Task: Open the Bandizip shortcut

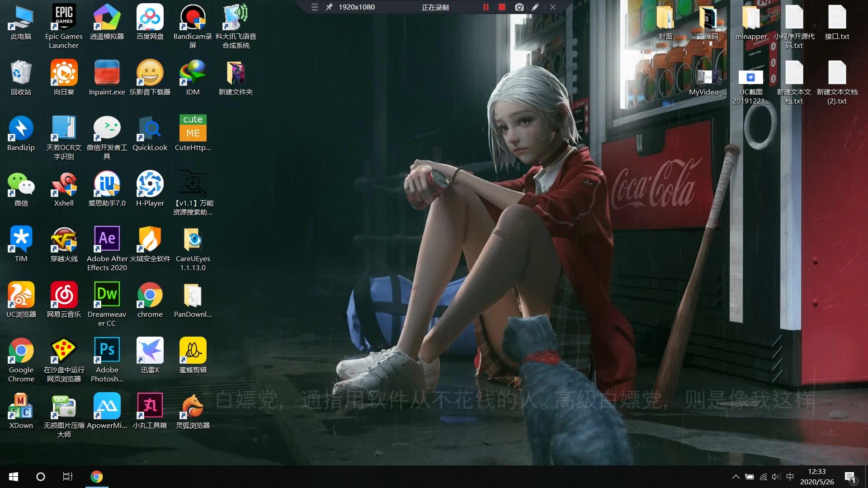Action: (21, 133)
